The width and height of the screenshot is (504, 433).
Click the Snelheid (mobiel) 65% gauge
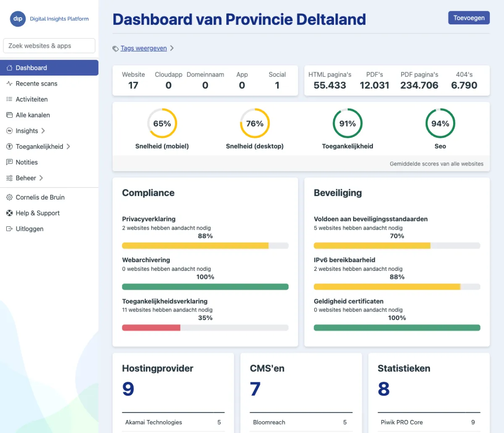[x=162, y=123]
